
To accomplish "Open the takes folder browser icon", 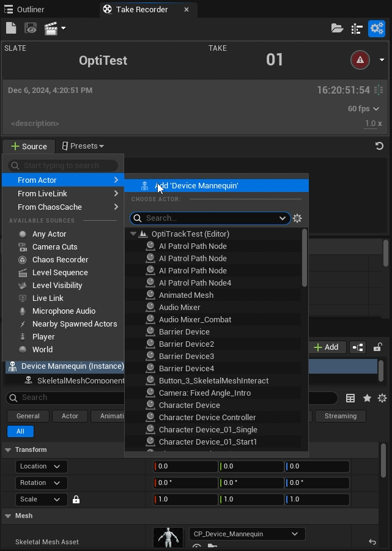I will pos(337,28).
